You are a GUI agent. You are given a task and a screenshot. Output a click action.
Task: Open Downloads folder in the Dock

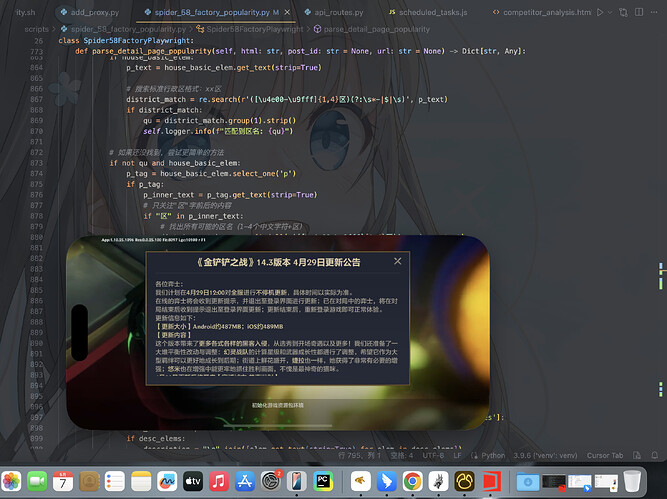[527, 482]
